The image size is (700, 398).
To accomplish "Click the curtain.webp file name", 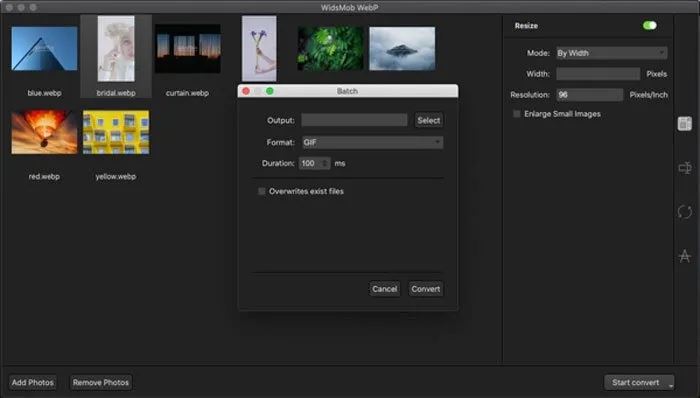I will 187,93.
